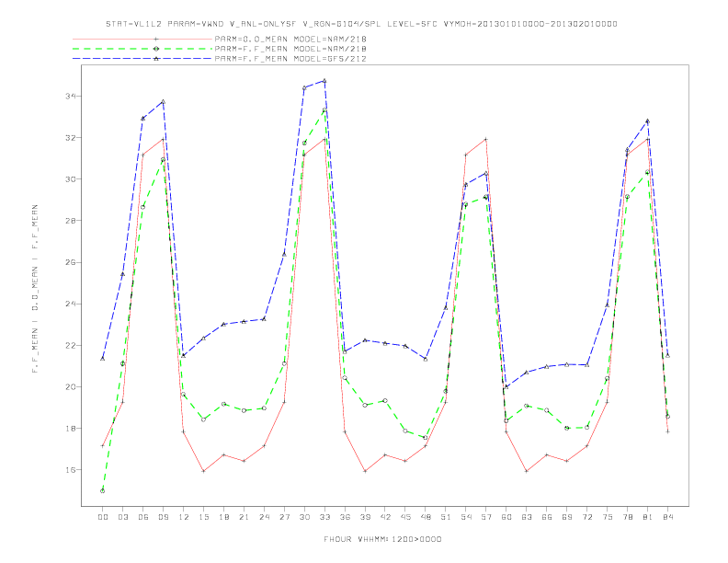This screenshot has height=563, width=728.
Task: Click x-axis forecast hour label 48
Action: 426,517
